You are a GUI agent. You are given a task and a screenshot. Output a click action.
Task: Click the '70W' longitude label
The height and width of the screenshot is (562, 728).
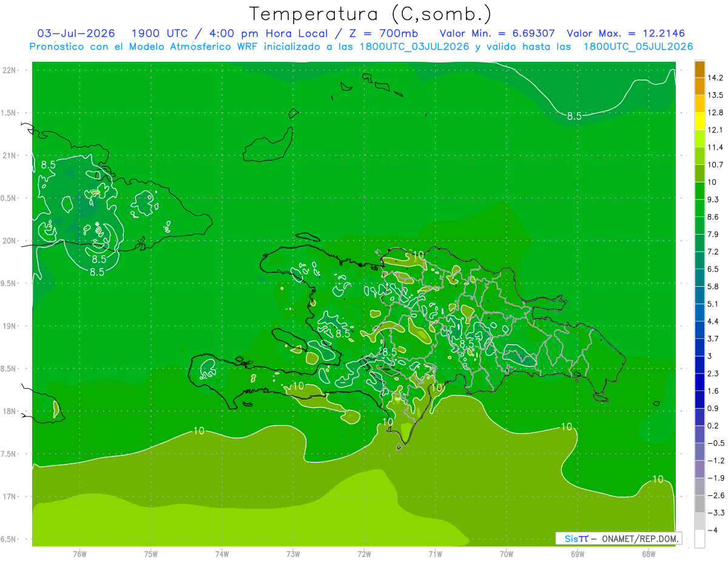[507, 554]
